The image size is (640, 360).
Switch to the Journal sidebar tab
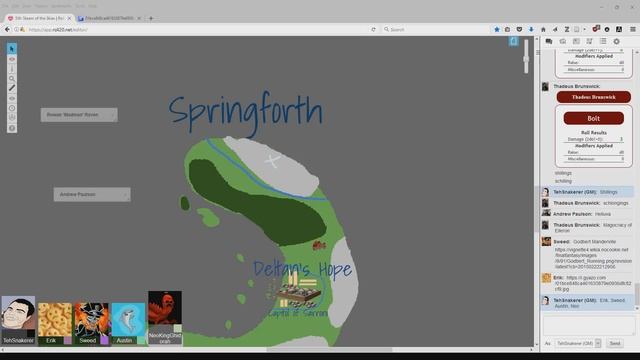(576, 41)
